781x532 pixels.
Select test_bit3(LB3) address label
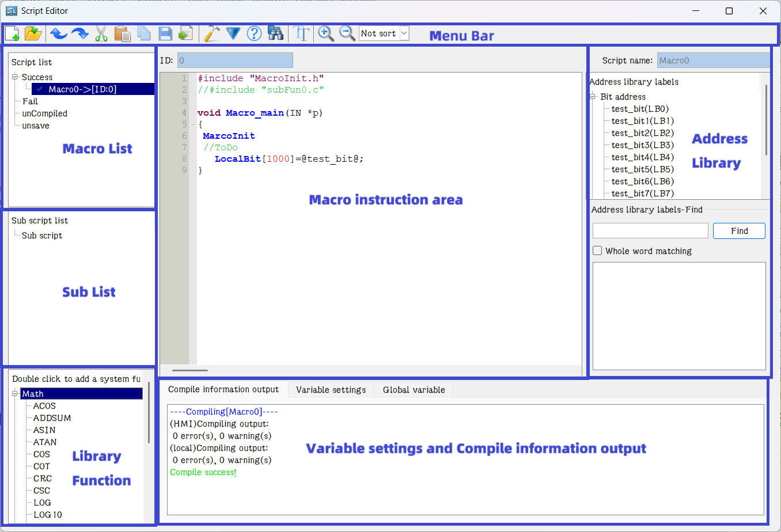point(642,145)
